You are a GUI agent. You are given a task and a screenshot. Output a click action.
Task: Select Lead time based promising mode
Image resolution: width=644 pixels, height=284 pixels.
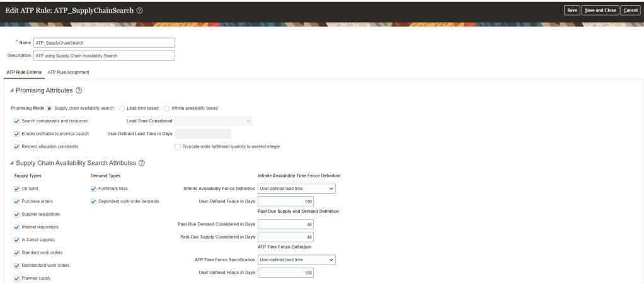coord(122,108)
